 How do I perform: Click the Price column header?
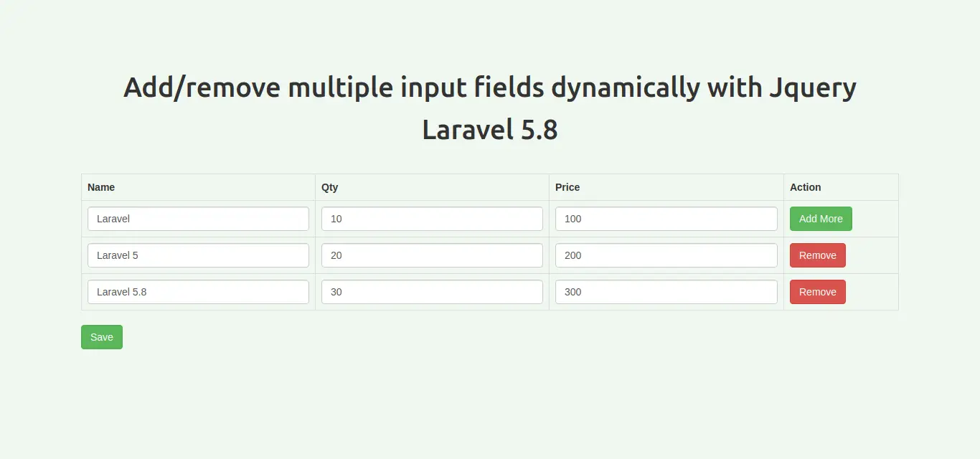coord(567,187)
